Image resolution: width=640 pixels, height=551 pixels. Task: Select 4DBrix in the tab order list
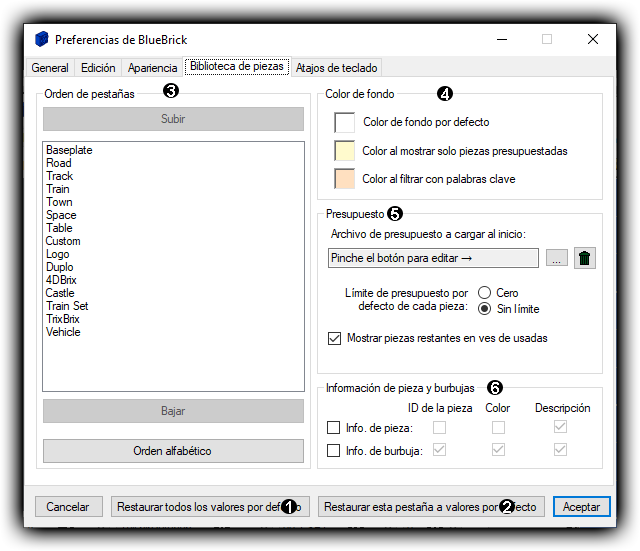coord(173,280)
